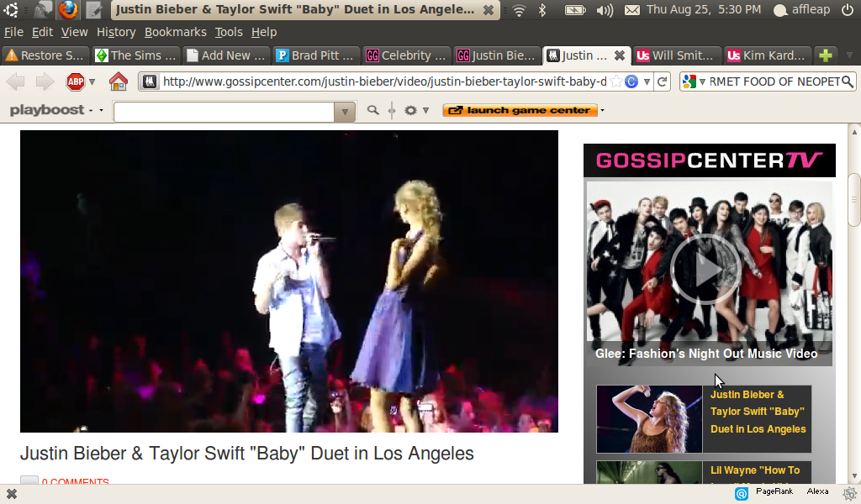This screenshot has width=861, height=504.
Task: Open the 0 COMMENTS link
Action: [75, 481]
